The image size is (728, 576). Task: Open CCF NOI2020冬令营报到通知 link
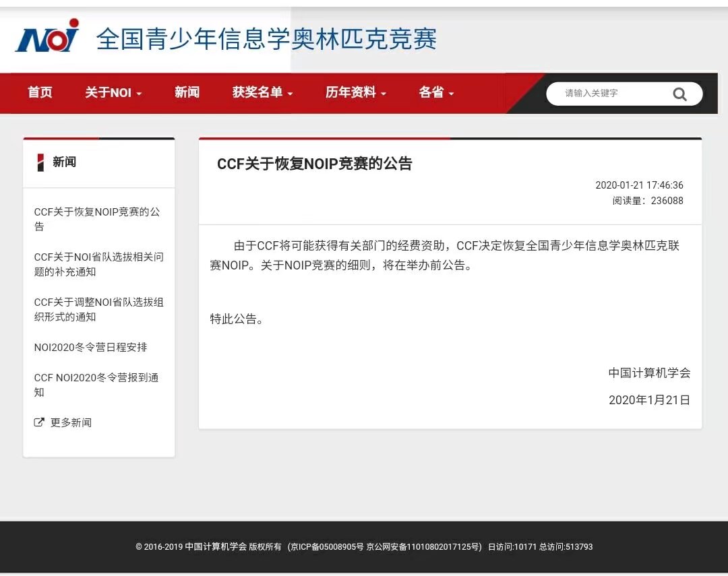[96, 385]
